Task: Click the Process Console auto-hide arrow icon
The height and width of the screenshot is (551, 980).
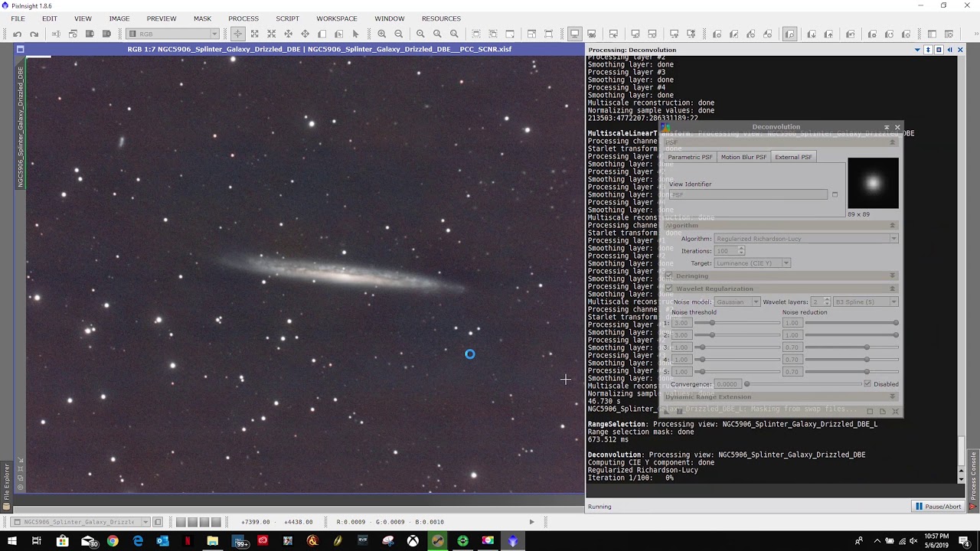Action: point(949,50)
